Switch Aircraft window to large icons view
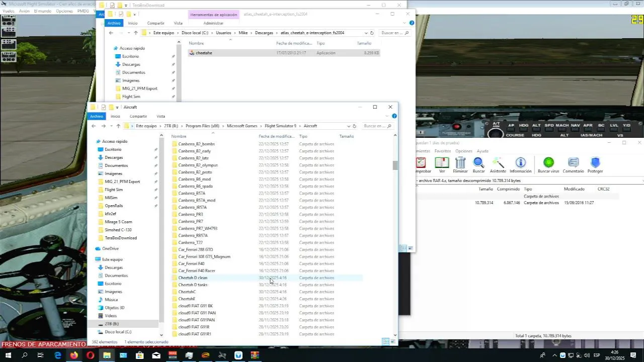This screenshot has width=644, height=362. (x=392, y=342)
